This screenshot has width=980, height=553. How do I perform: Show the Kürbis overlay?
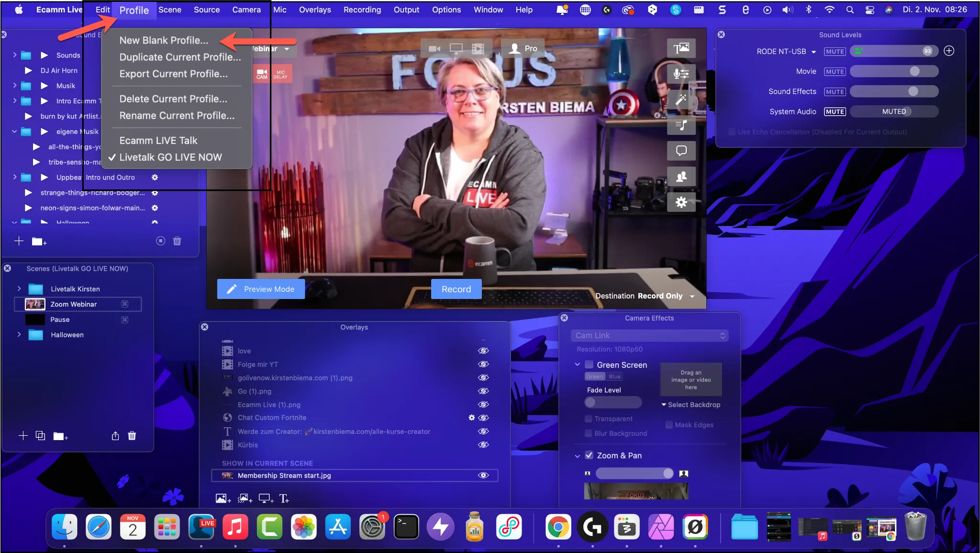483,444
